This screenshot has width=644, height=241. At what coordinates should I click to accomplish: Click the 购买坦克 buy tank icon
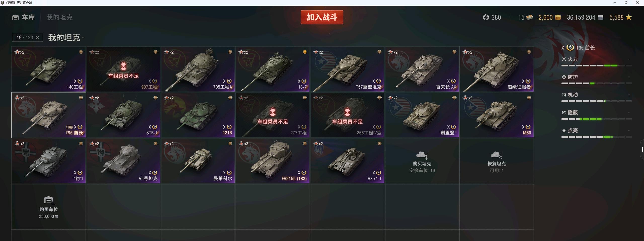pyautogui.click(x=422, y=155)
